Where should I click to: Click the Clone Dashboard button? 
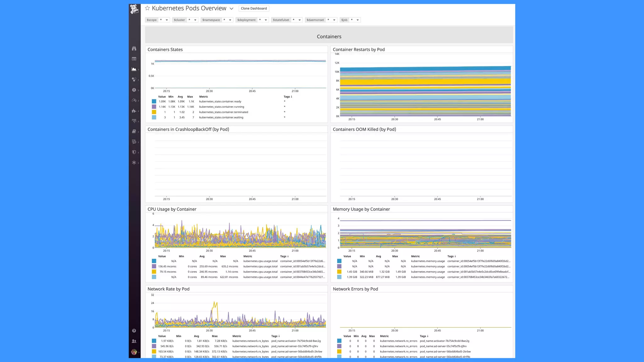click(254, 8)
